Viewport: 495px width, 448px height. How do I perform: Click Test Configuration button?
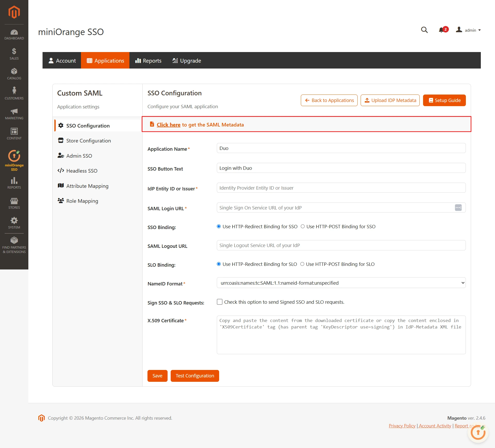tap(195, 376)
